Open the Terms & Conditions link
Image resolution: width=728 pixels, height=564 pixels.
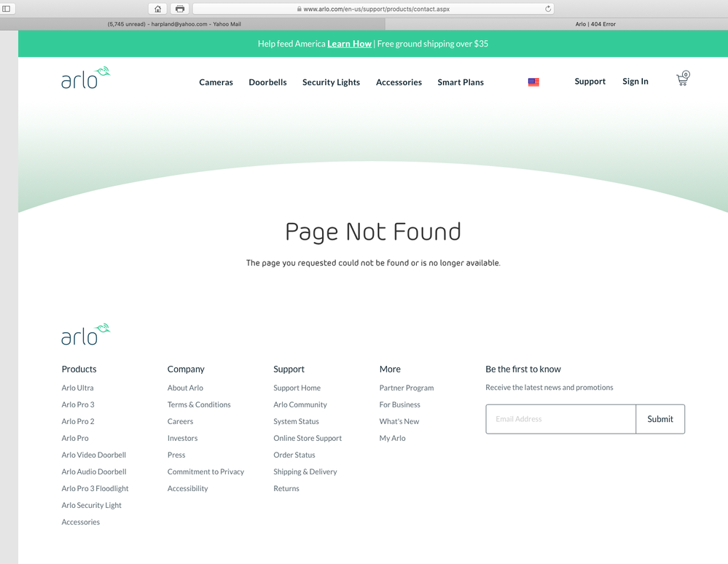click(x=199, y=404)
